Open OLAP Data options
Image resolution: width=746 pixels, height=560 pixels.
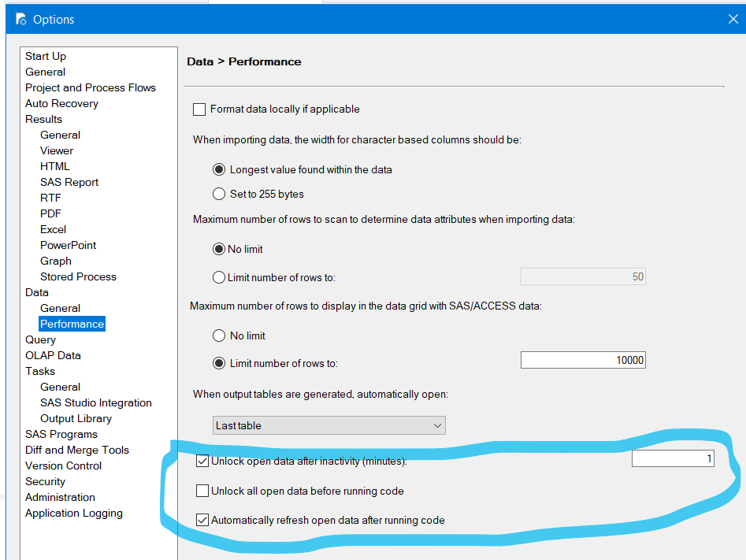[x=53, y=355]
